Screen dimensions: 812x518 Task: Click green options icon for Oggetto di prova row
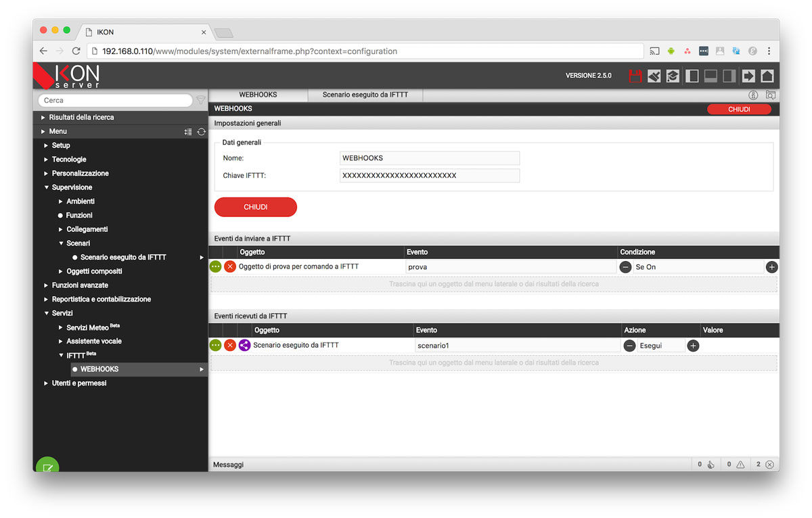point(216,267)
